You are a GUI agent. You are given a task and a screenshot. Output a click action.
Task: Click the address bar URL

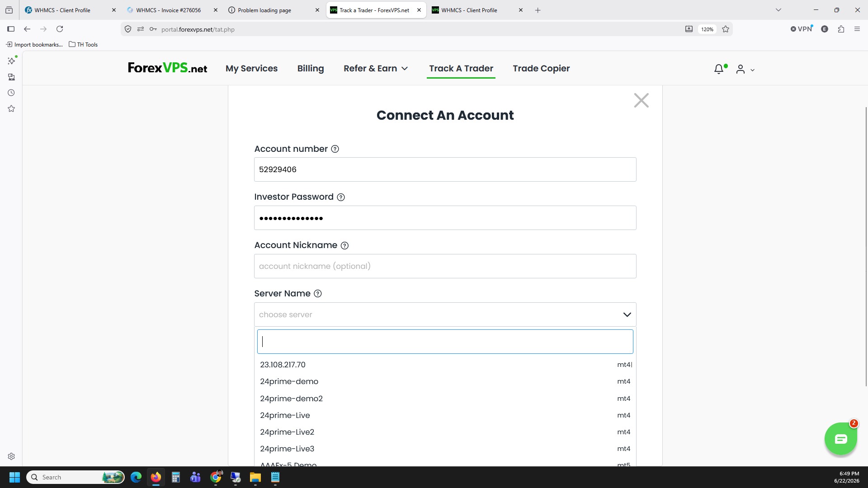pyautogui.click(x=198, y=29)
